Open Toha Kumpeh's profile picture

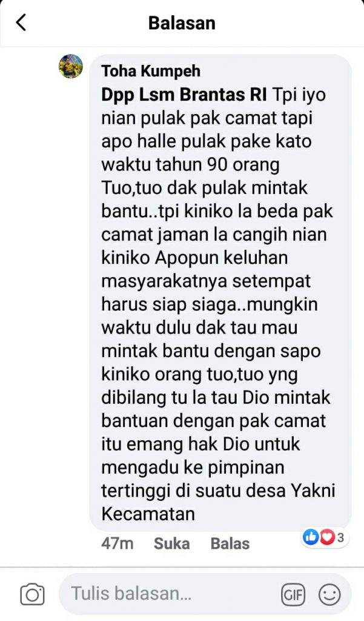click(71, 66)
